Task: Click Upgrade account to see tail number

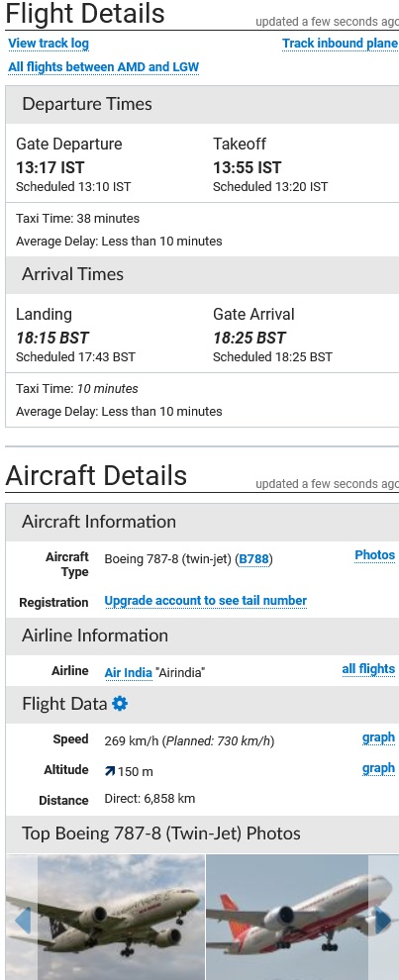Action: coord(205,601)
